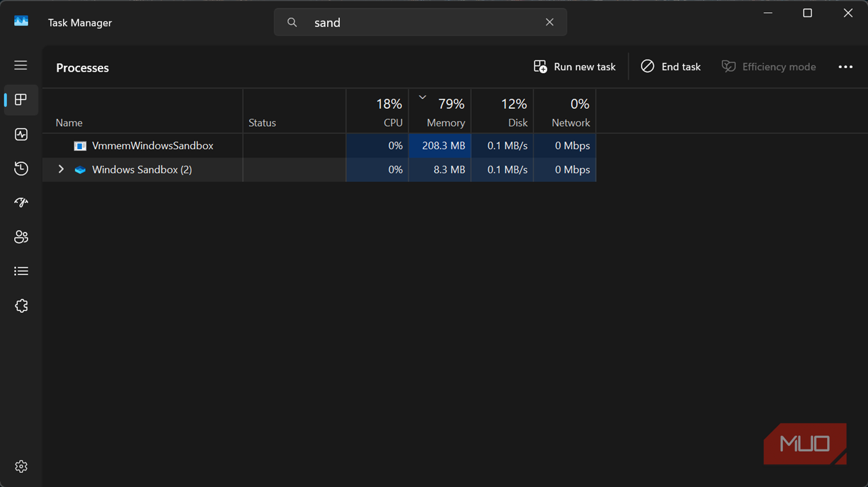Minimize the Task Manager window
This screenshot has width=868, height=487.
(x=768, y=13)
